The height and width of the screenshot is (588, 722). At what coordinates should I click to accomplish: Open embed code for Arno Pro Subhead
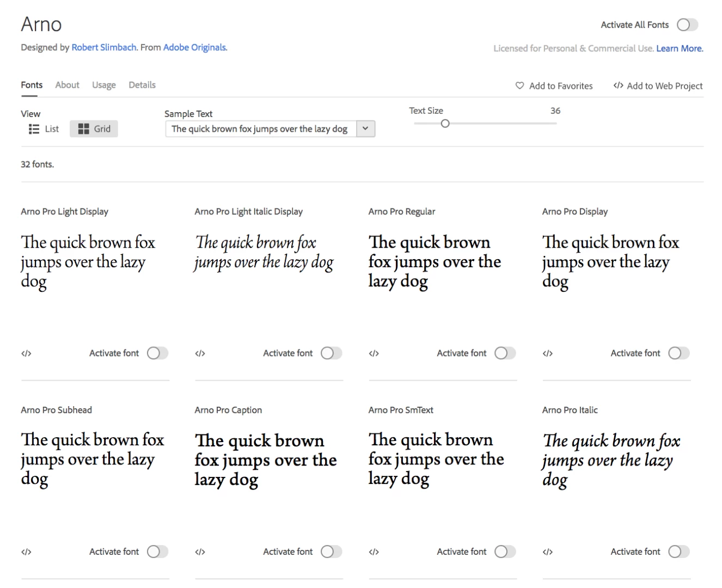point(26,552)
